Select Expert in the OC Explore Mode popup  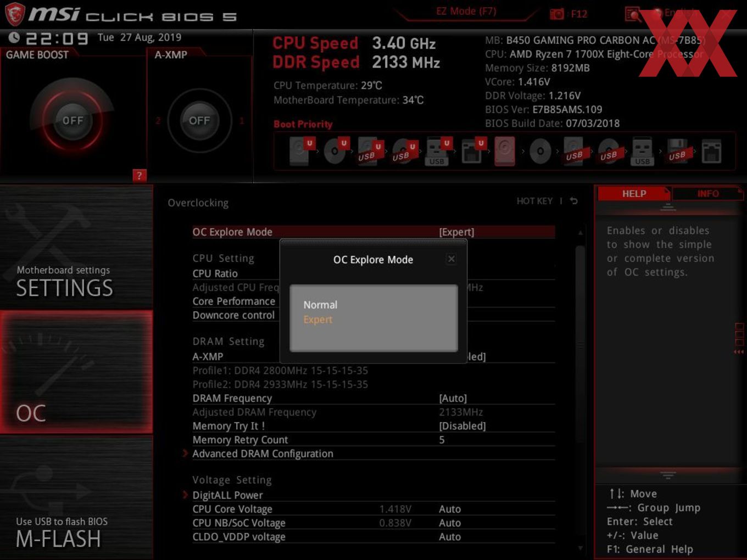tap(318, 320)
